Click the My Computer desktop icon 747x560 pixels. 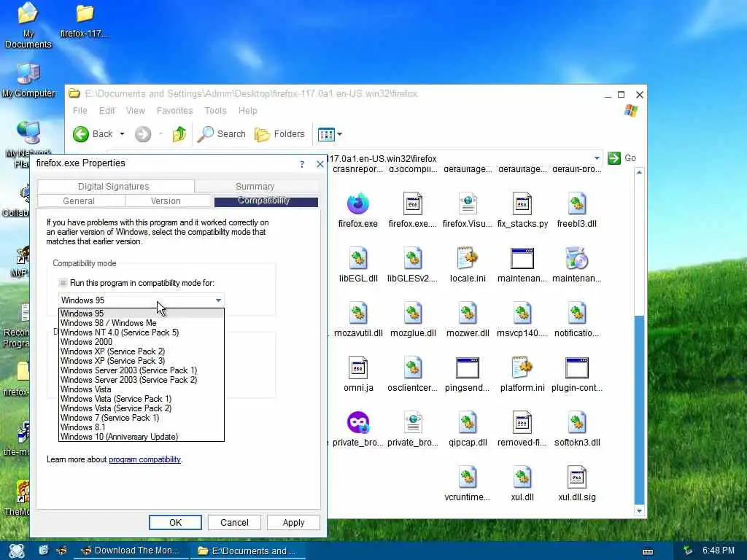click(x=28, y=81)
